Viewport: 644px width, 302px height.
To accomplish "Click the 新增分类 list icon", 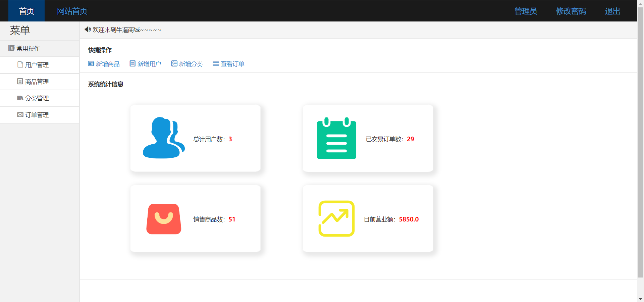I will click(174, 63).
